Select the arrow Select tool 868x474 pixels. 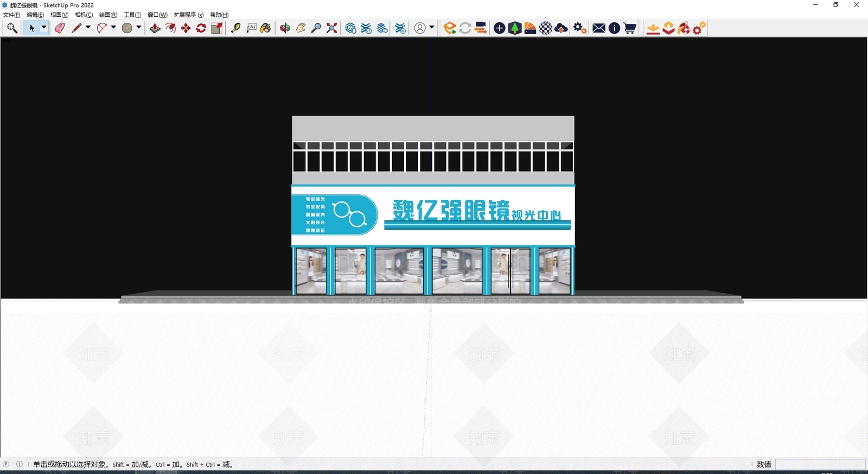coord(32,28)
